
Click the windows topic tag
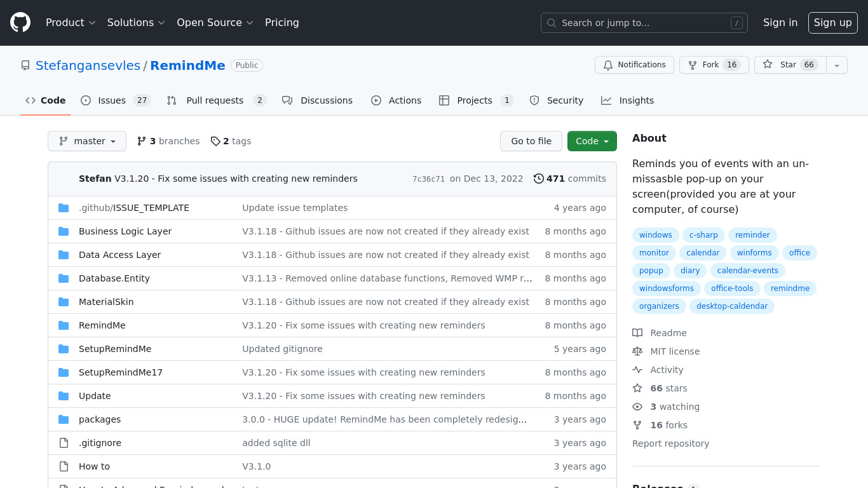click(x=656, y=235)
